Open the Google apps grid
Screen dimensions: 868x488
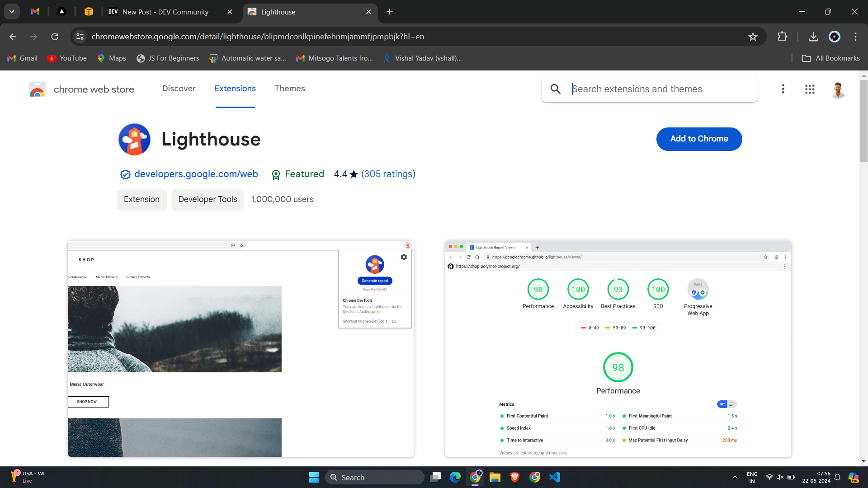[810, 89]
